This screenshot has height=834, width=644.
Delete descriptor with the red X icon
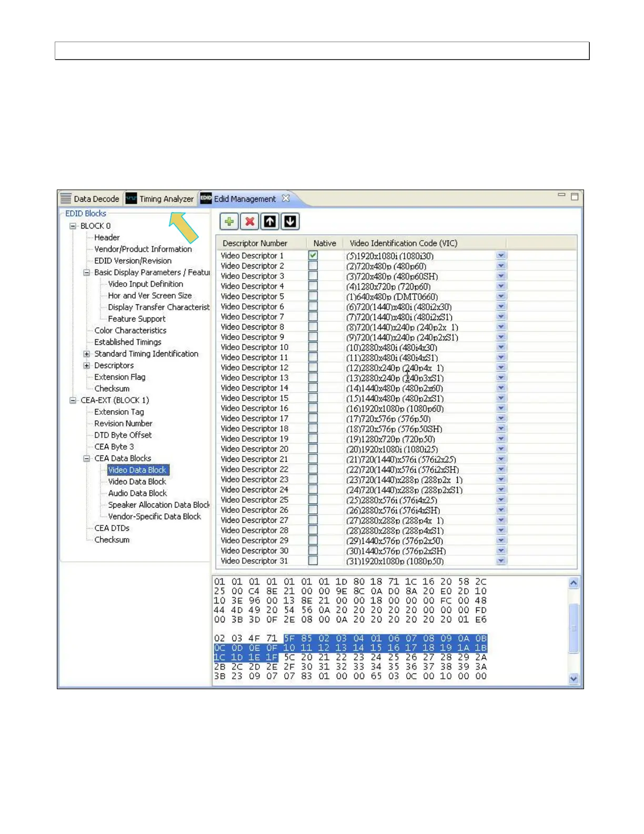249,222
